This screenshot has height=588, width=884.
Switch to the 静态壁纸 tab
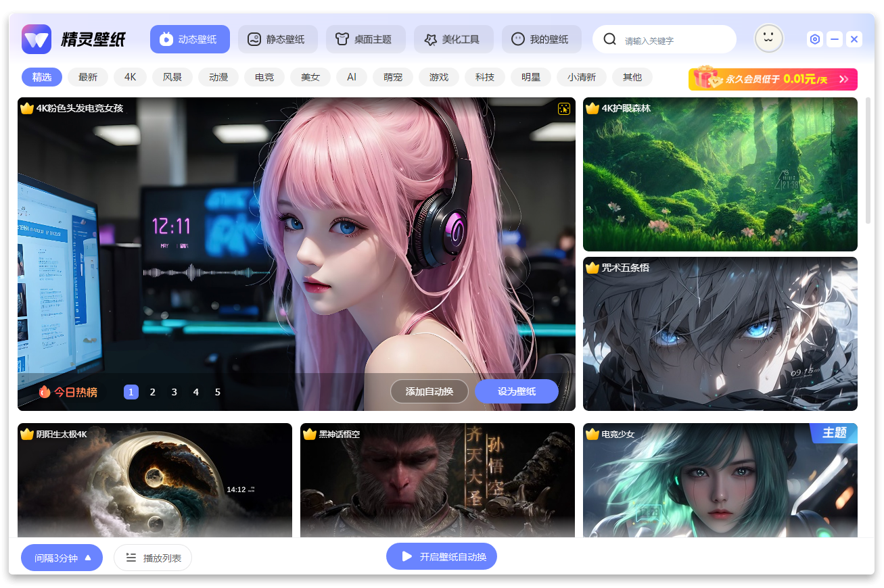coord(278,39)
